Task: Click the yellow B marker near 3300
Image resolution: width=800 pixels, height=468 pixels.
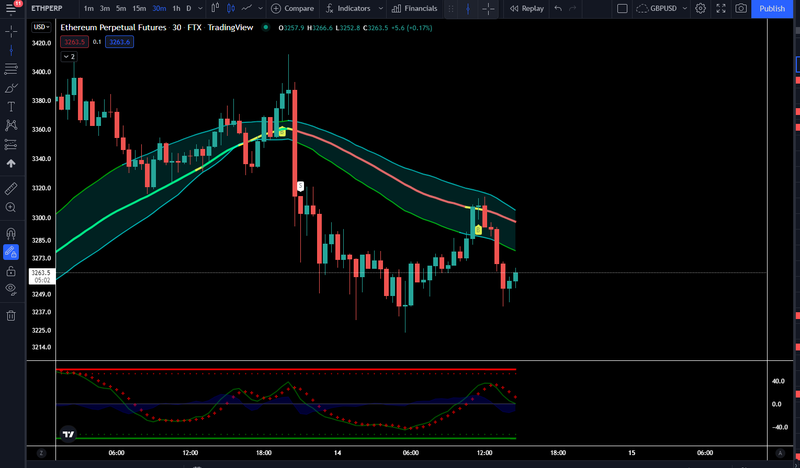Action: [x=478, y=230]
